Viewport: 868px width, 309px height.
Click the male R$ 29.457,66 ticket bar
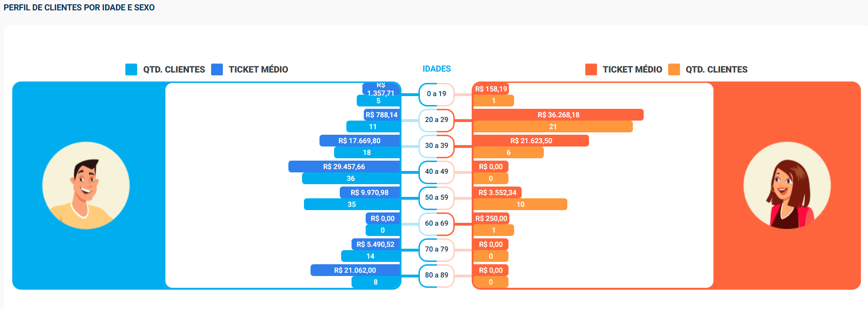point(344,167)
